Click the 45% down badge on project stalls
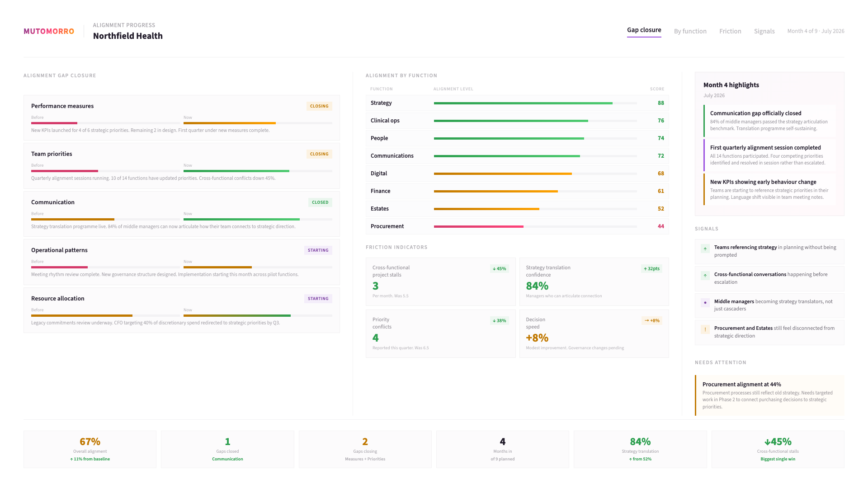Viewport: 868px width, 488px height. tap(499, 269)
